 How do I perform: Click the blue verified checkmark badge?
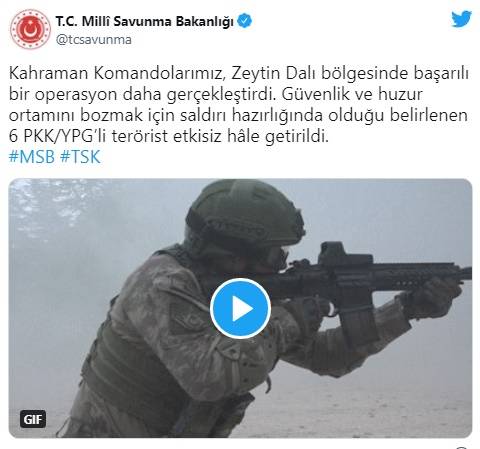[x=244, y=21]
